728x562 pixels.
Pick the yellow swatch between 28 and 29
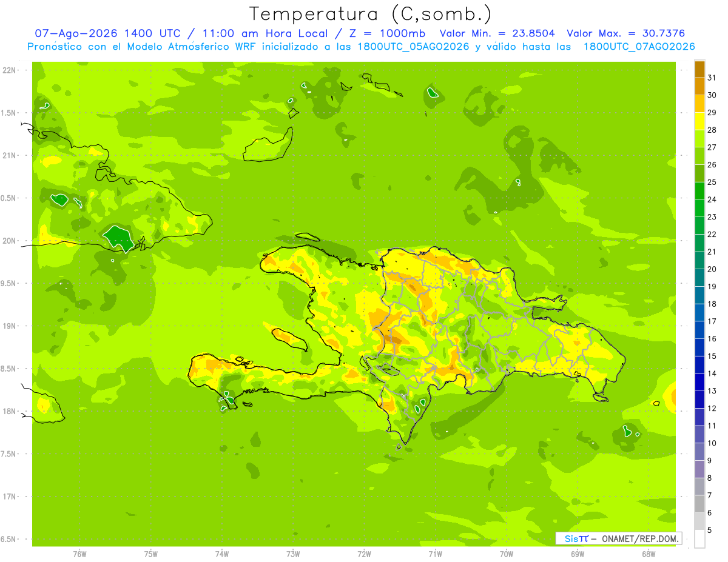(699, 121)
